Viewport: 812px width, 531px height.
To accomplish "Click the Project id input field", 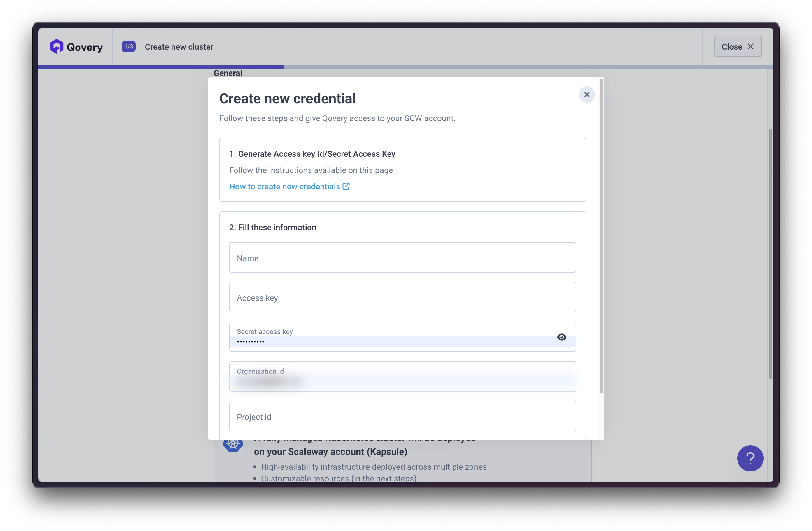I will pyautogui.click(x=402, y=416).
